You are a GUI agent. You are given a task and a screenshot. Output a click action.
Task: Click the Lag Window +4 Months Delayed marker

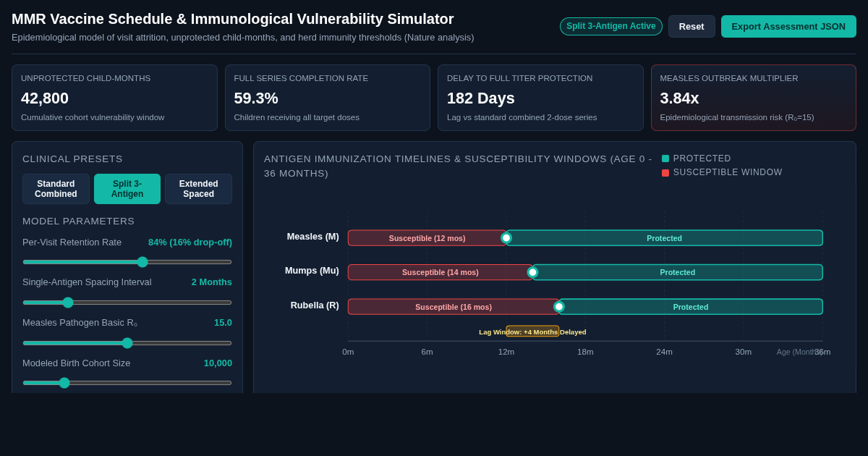(x=532, y=332)
